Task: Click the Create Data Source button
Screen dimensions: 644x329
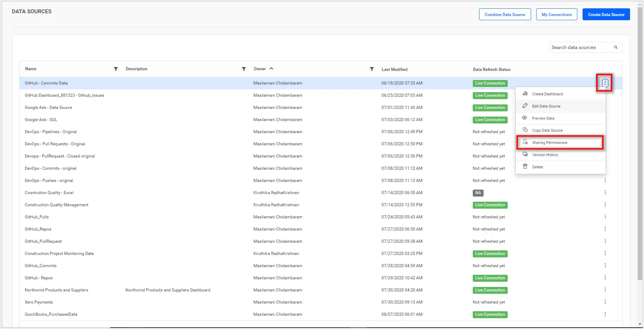Action: (x=606, y=15)
